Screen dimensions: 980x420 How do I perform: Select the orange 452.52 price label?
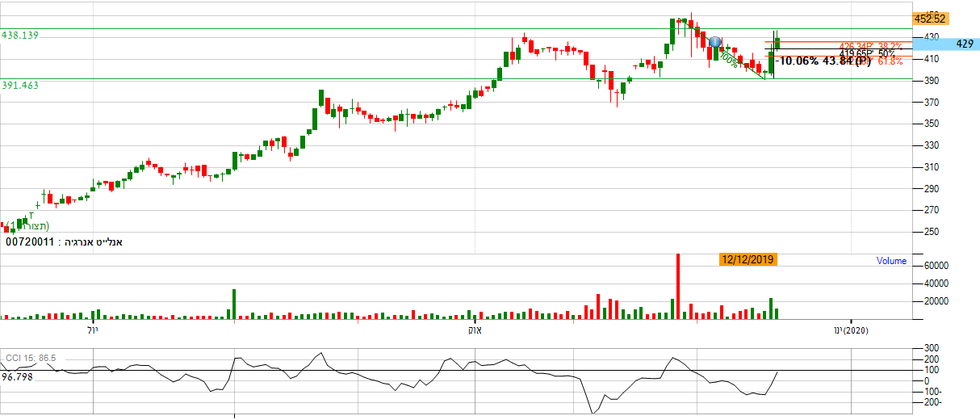pyautogui.click(x=929, y=18)
